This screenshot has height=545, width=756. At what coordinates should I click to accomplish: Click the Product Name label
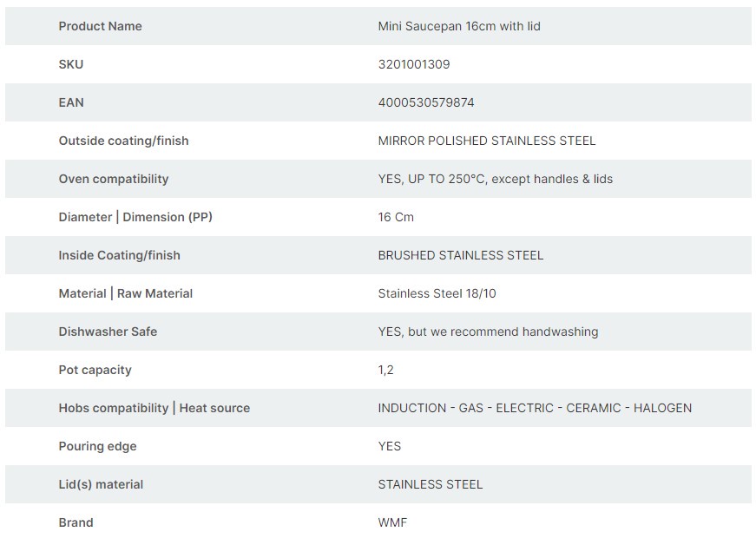click(x=100, y=26)
